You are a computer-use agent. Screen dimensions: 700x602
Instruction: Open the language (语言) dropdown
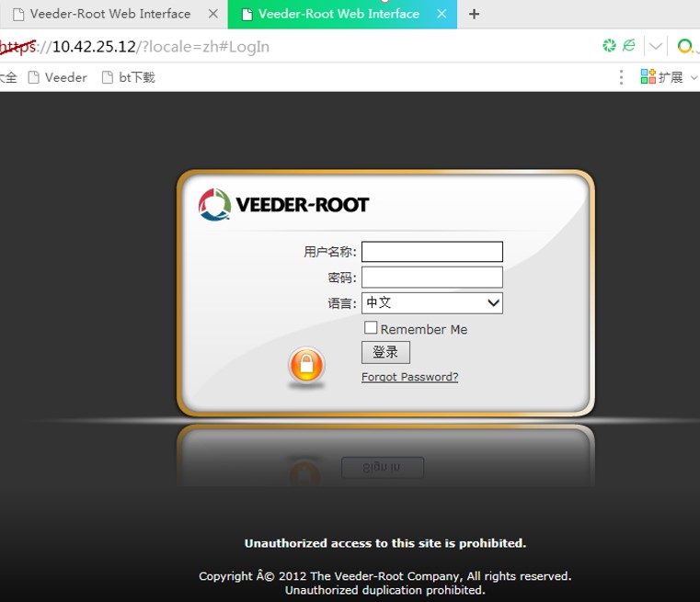click(431, 302)
